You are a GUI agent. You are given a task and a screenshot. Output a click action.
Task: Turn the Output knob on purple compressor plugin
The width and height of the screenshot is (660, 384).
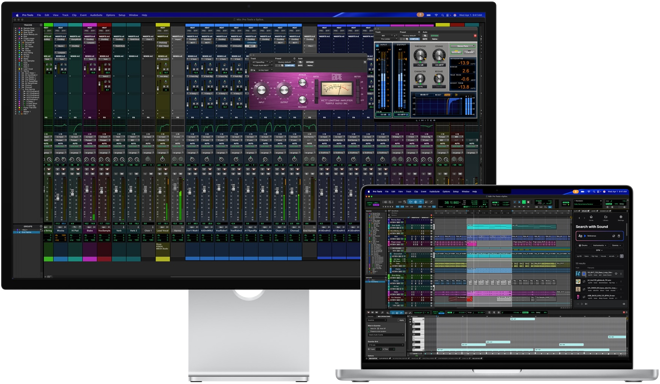click(x=284, y=90)
